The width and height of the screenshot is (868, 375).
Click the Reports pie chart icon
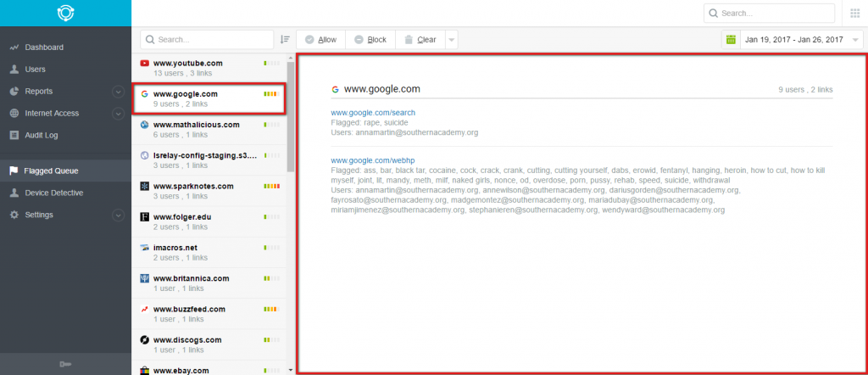point(14,92)
